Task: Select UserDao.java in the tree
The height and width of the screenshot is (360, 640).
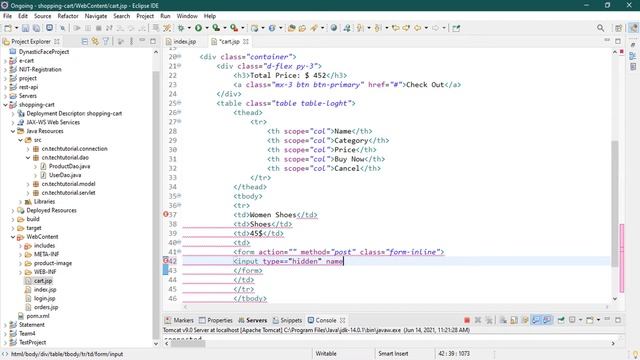Action: (64, 175)
